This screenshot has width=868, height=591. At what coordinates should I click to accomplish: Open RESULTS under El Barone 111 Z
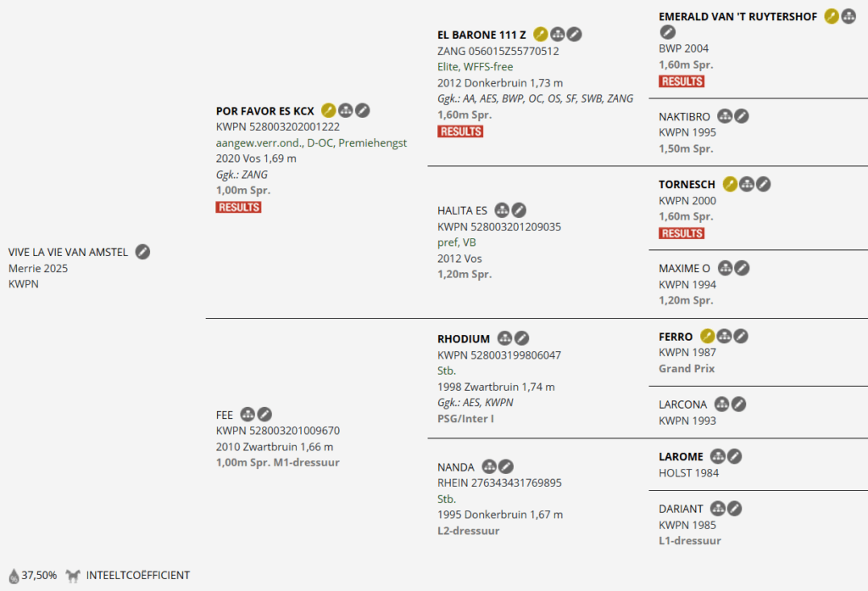(460, 131)
